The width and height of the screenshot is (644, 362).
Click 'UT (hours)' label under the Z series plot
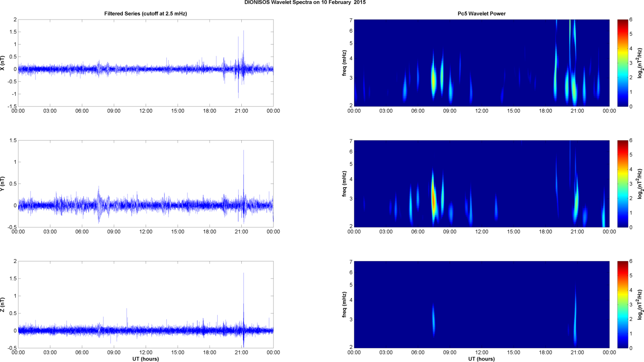click(x=146, y=359)
